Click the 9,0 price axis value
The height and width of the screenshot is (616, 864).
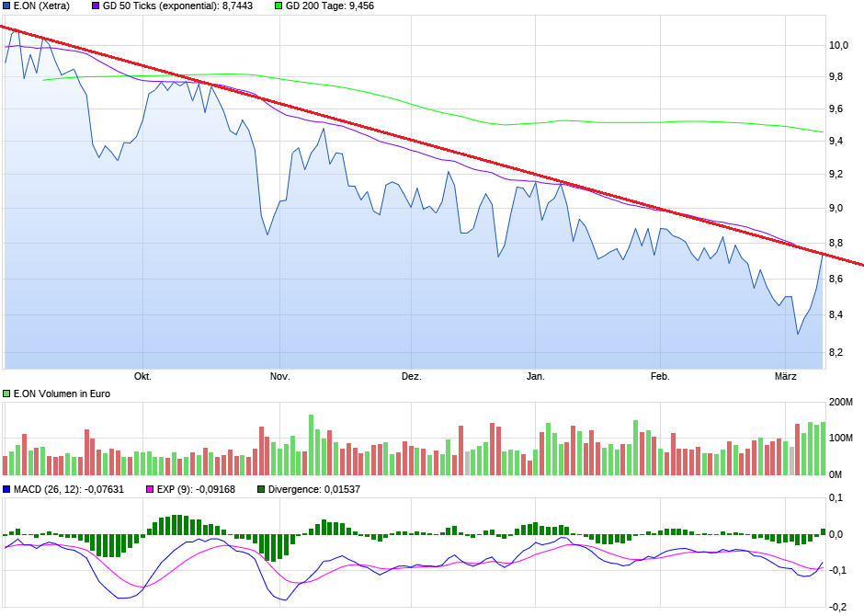[836, 209]
